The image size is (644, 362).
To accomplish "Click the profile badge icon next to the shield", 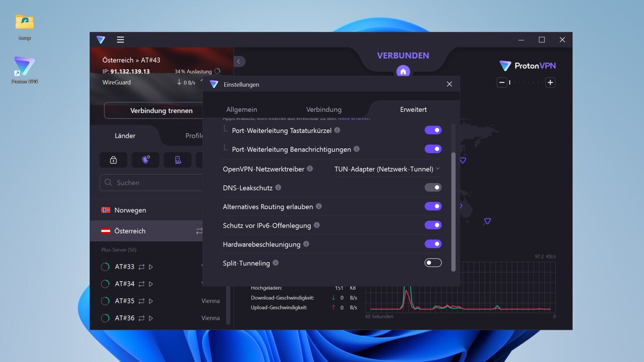I will coord(177,159).
